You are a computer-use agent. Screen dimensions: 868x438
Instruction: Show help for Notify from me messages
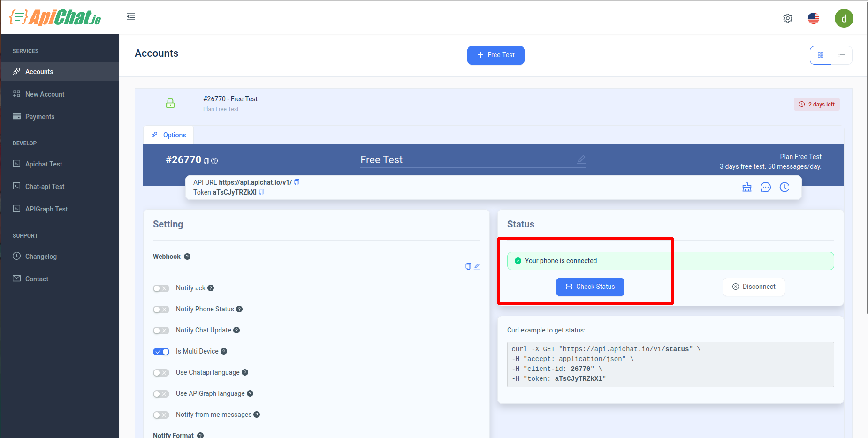tap(257, 415)
